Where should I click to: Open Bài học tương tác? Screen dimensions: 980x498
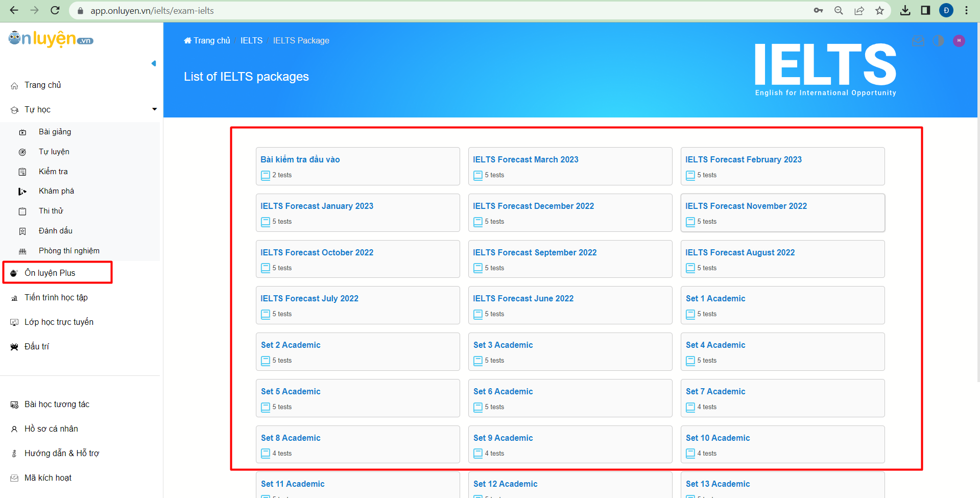[57, 404]
